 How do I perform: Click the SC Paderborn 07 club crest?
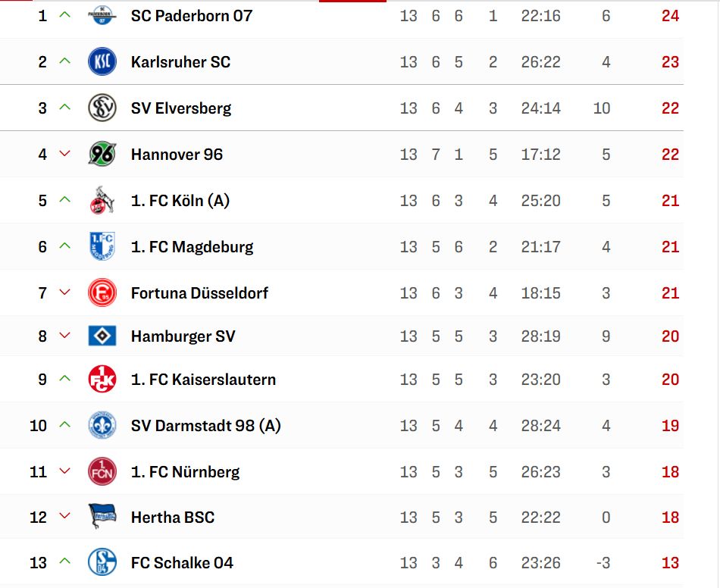[x=102, y=16]
